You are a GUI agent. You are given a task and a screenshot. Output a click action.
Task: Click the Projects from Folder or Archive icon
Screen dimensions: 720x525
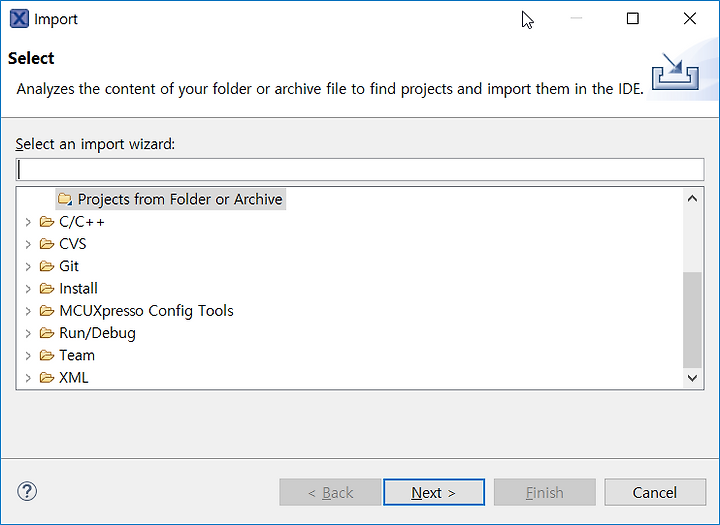coord(65,199)
